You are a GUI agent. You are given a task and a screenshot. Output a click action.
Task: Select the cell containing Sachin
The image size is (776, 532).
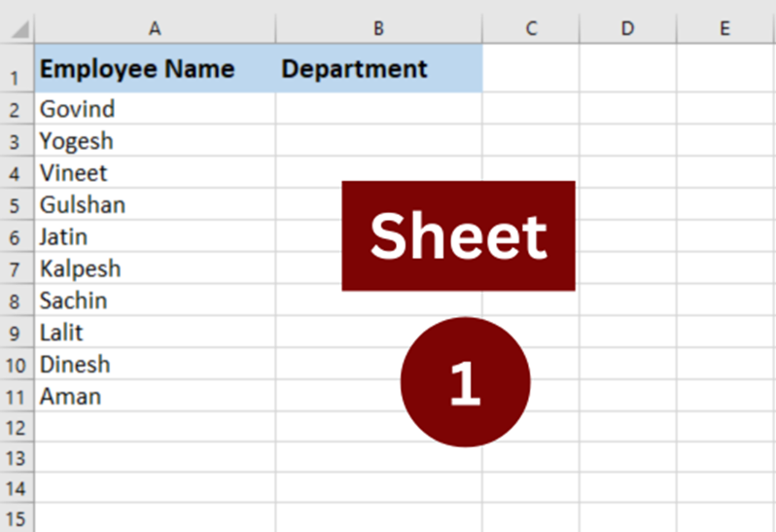click(x=155, y=300)
